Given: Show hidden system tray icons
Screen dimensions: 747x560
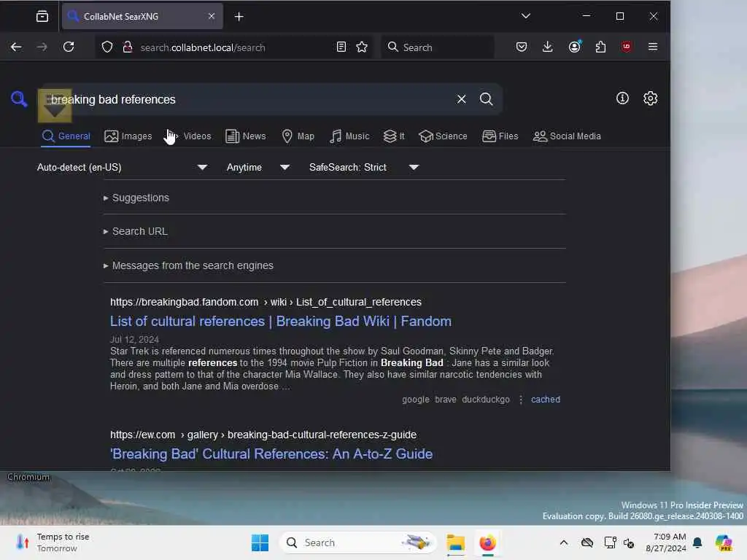Looking at the screenshot, I should 564,542.
